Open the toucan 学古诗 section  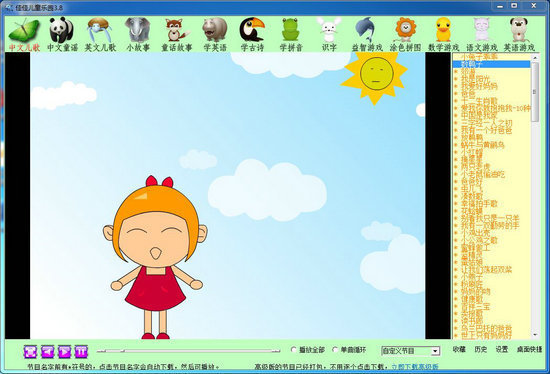[252, 34]
